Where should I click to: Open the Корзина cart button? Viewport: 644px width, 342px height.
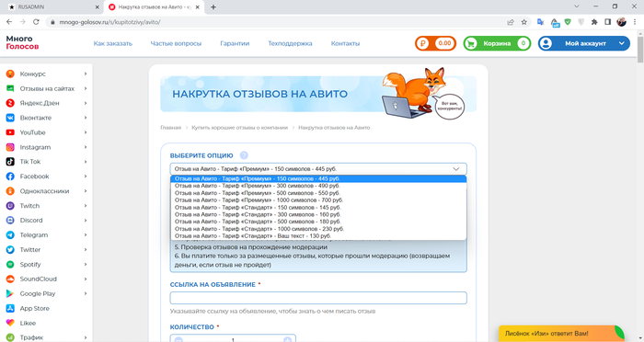497,43
